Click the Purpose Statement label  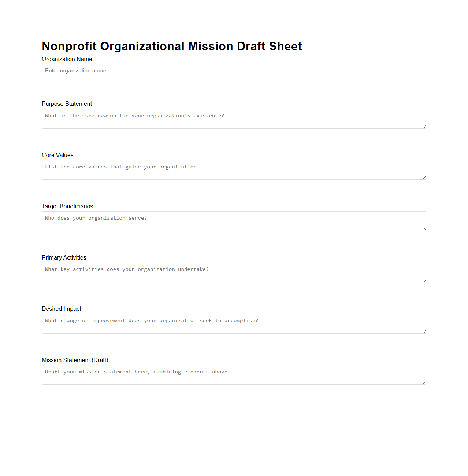click(67, 104)
